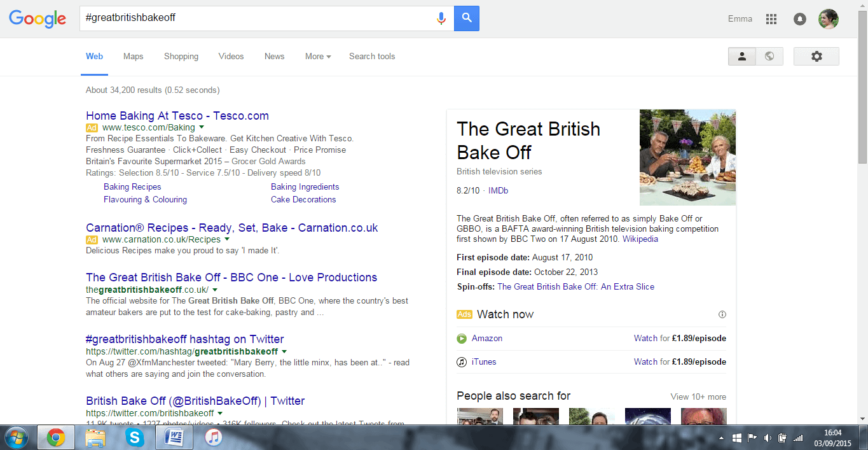
Task: Click the Emma account name
Action: [740, 19]
